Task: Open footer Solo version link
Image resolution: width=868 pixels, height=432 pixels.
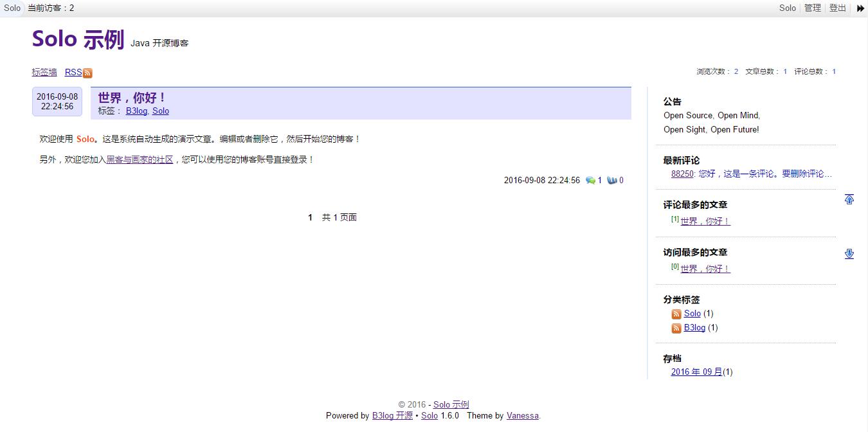Action: (x=429, y=415)
